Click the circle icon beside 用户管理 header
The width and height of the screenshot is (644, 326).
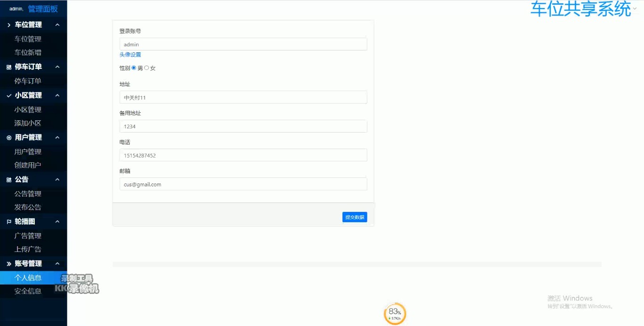tap(9, 138)
